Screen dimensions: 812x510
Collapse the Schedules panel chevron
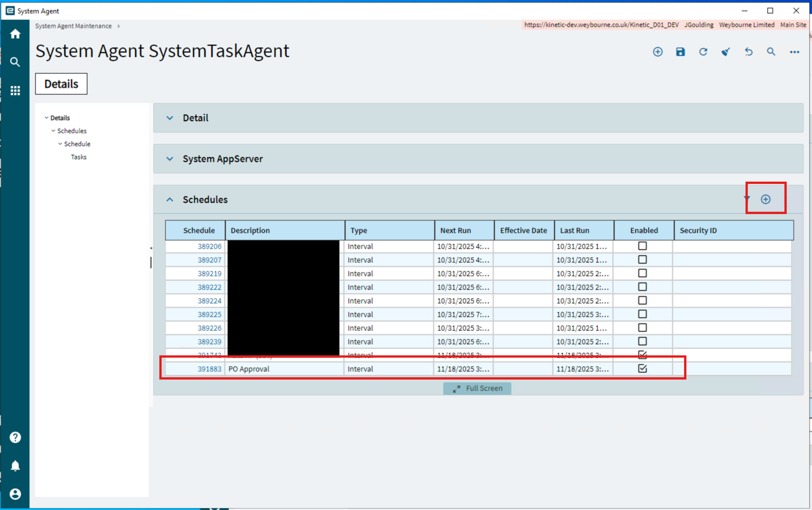[x=170, y=200]
